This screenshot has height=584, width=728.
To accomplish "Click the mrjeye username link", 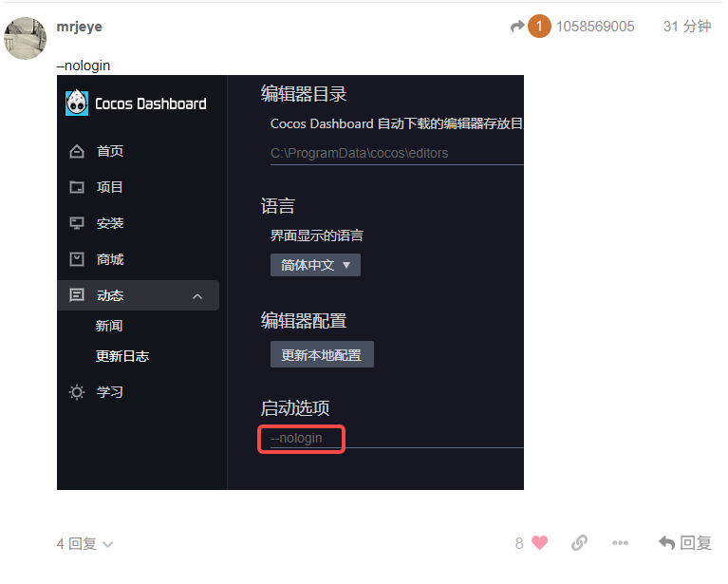I will pyautogui.click(x=79, y=27).
